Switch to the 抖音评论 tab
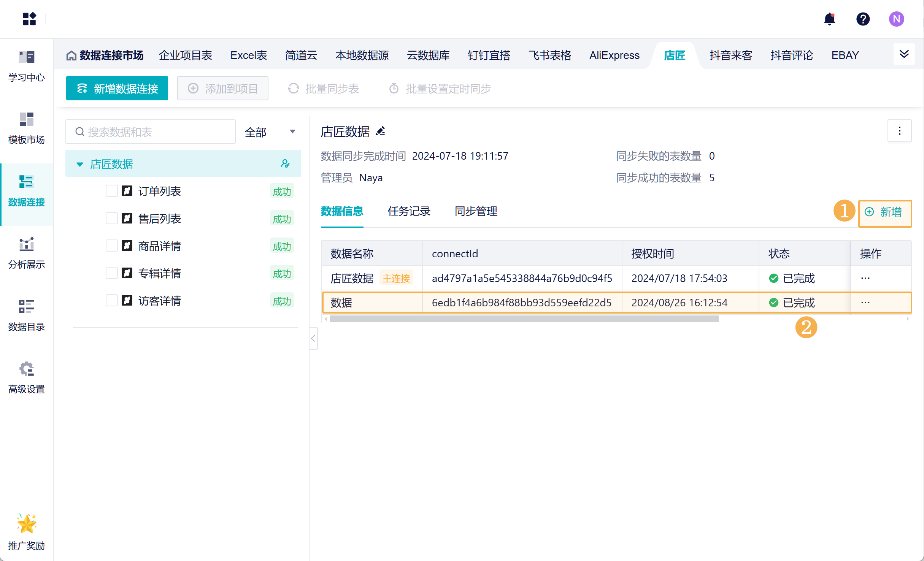924x561 pixels. pos(792,55)
